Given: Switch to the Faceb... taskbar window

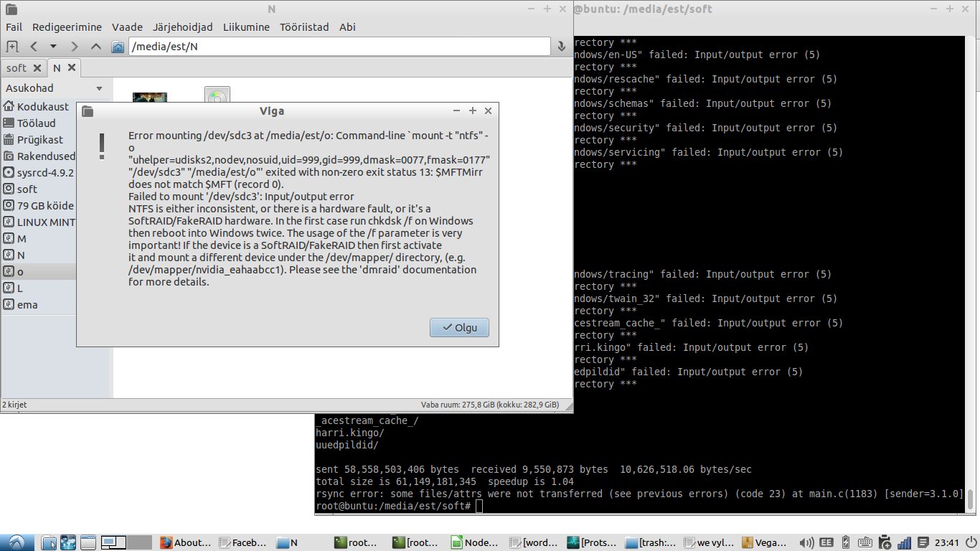Looking at the screenshot, I should pyautogui.click(x=244, y=542).
